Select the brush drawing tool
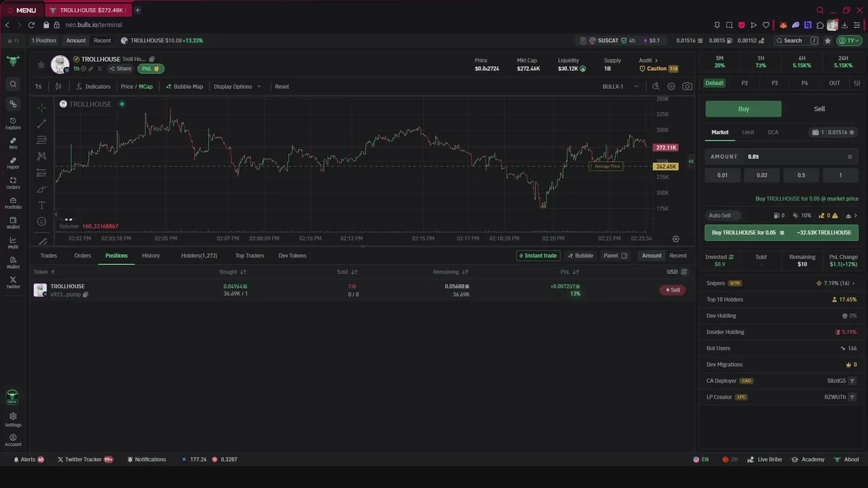 coord(41,188)
